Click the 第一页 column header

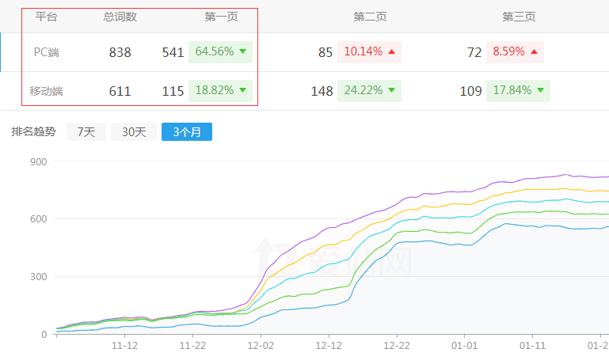coord(221,17)
